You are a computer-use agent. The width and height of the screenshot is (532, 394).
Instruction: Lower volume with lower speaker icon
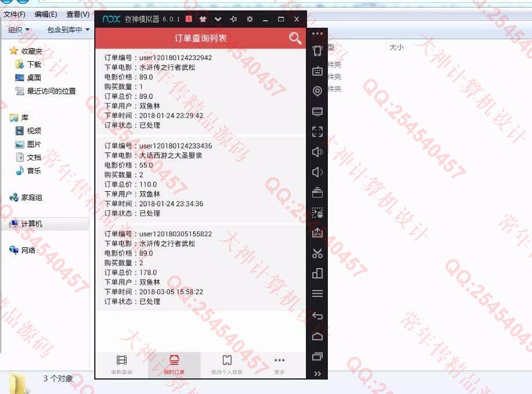[317, 172]
